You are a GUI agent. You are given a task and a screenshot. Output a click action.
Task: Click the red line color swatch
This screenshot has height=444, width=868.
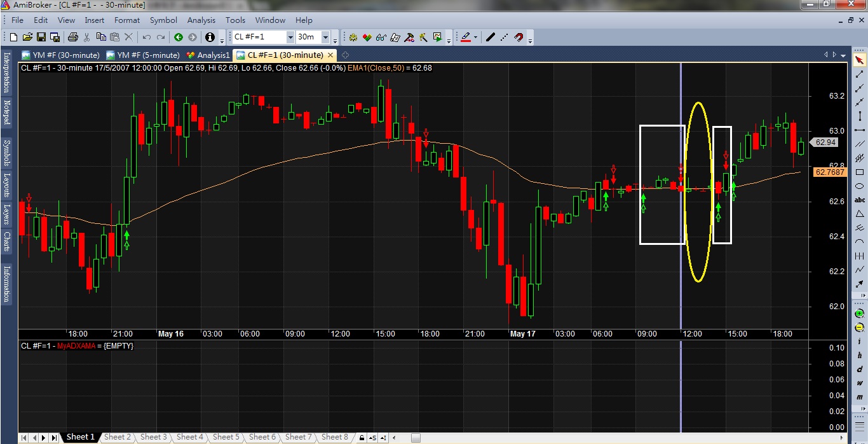pos(465,38)
